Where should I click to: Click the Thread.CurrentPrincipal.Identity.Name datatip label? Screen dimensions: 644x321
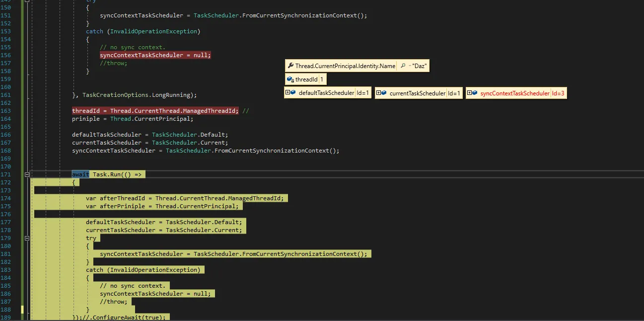pos(345,66)
